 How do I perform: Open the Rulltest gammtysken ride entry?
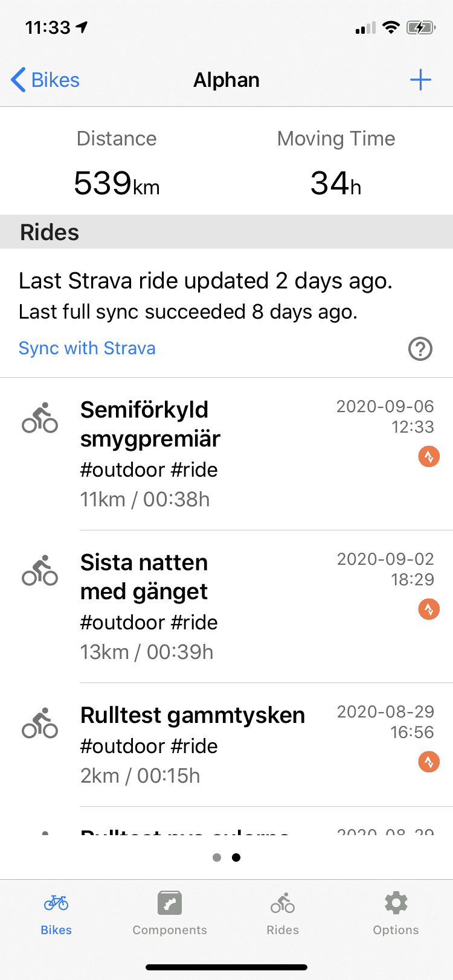pos(192,745)
